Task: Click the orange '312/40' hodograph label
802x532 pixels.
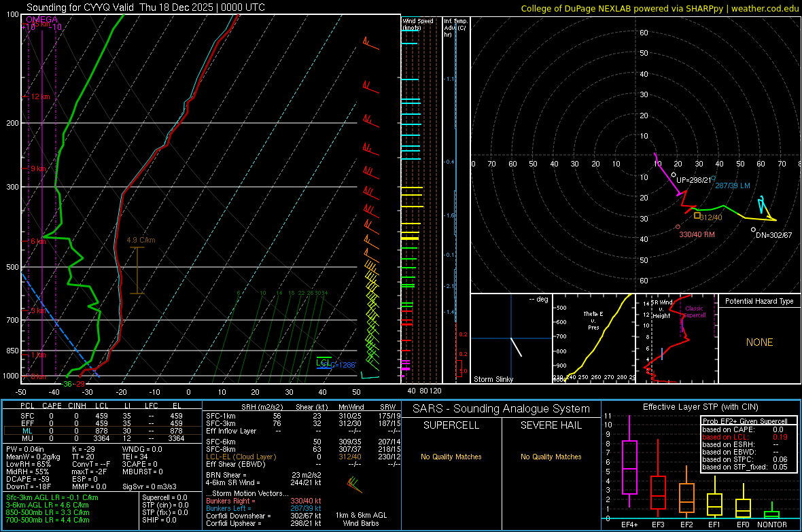Action: 711,217
